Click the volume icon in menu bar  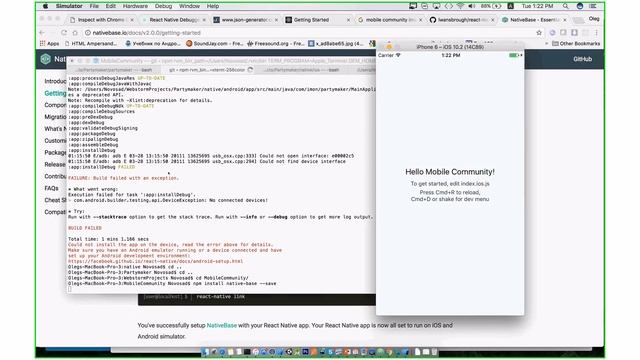click(x=471, y=6)
